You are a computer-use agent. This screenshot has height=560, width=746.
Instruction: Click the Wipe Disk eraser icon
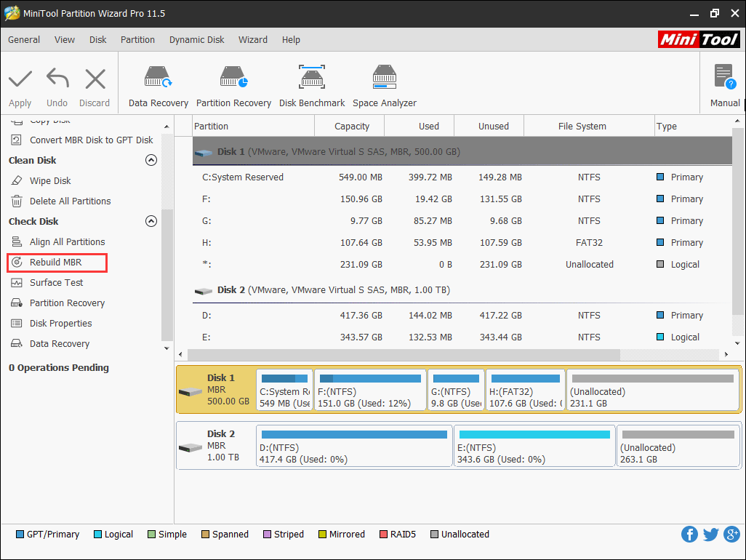click(17, 181)
